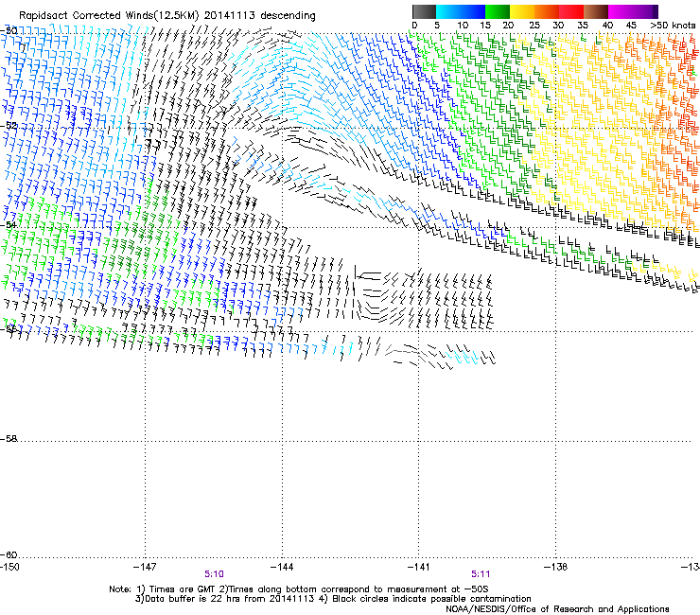Click the 'Data buffer is 22 hrs' note
Screen dimensions: 700x615
pos(225,599)
